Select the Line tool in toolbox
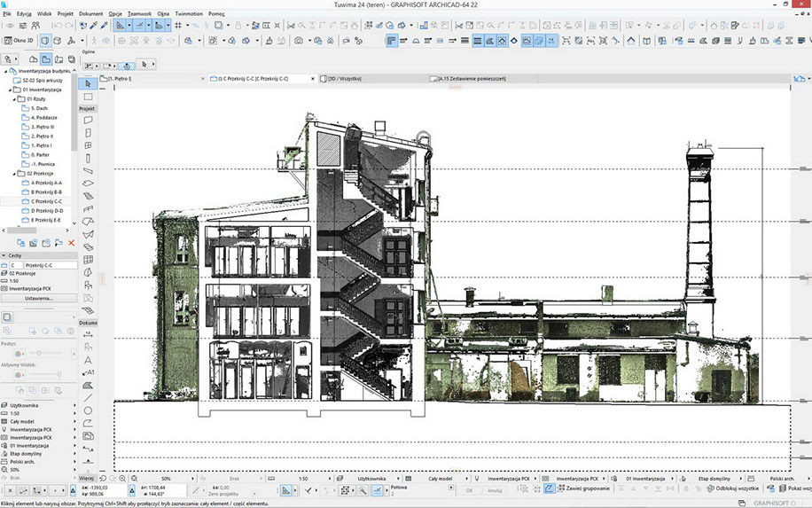The height and width of the screenshot is (508, 812). (88, 398)
